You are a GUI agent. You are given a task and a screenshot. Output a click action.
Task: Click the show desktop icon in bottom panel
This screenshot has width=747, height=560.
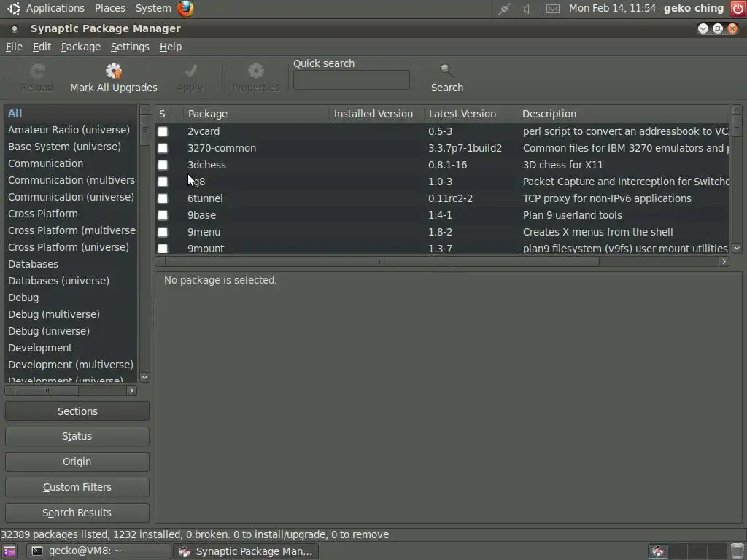9,551
